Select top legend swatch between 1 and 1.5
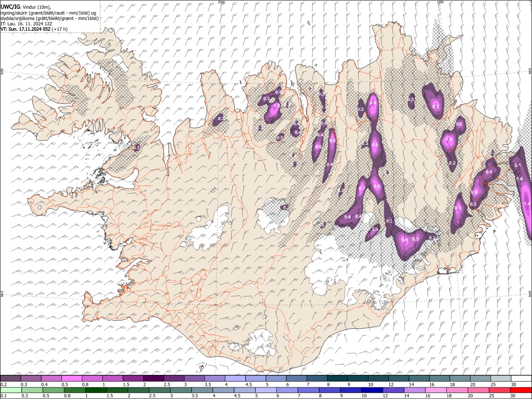Image resolution: width=532 pixels, height=399 pixels. [113, 378]
